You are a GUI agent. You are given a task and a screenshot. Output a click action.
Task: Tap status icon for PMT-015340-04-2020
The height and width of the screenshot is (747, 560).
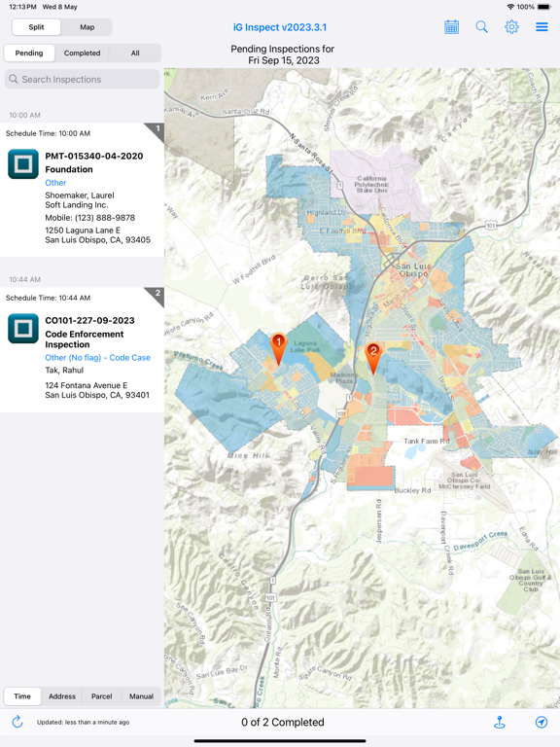click(23, 163)
